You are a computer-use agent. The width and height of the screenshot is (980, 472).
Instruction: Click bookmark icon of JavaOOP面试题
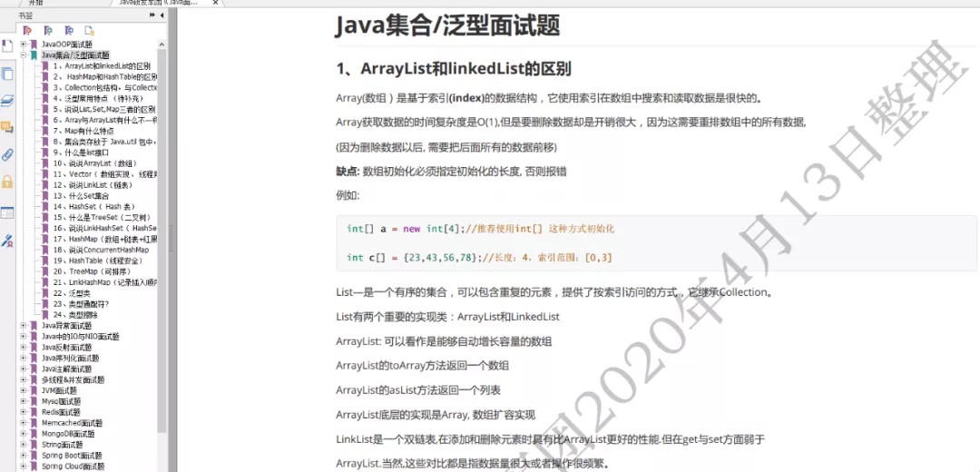[34, 44]
